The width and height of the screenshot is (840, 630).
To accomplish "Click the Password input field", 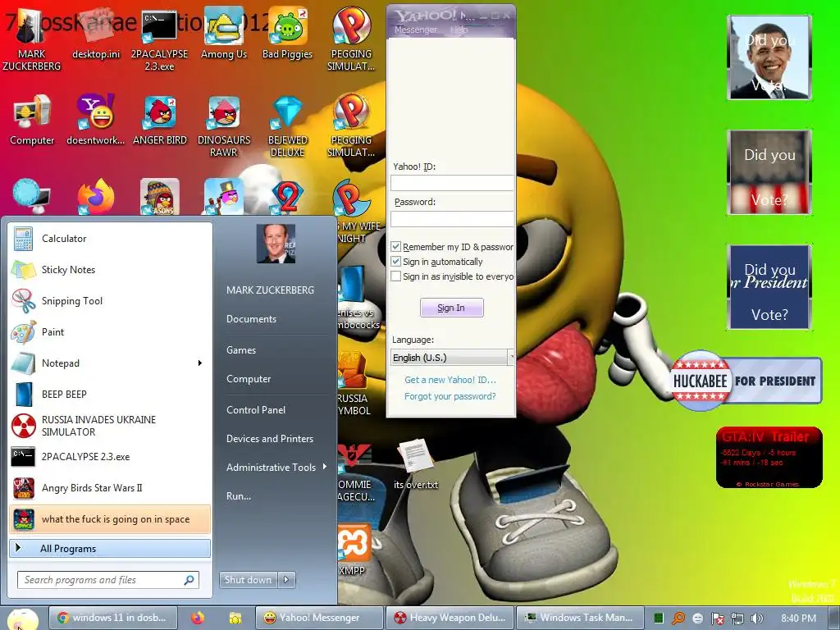I will pos(452,218).
